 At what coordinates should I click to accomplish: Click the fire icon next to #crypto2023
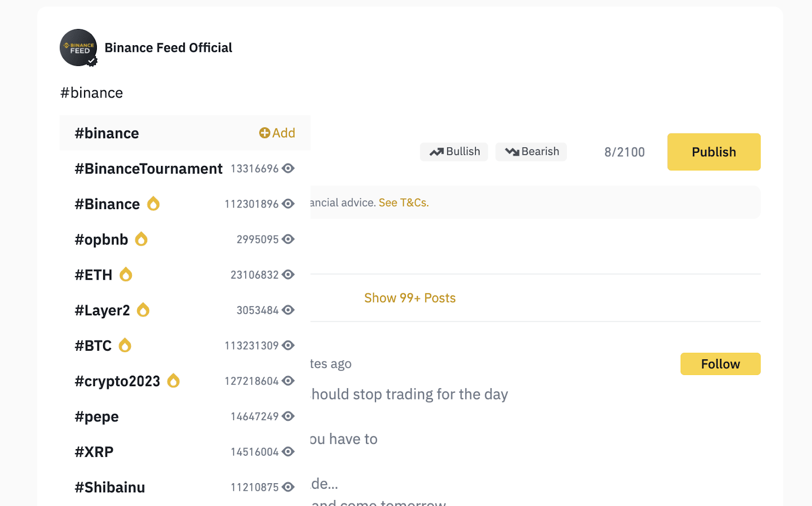click(x=174, y=381)
